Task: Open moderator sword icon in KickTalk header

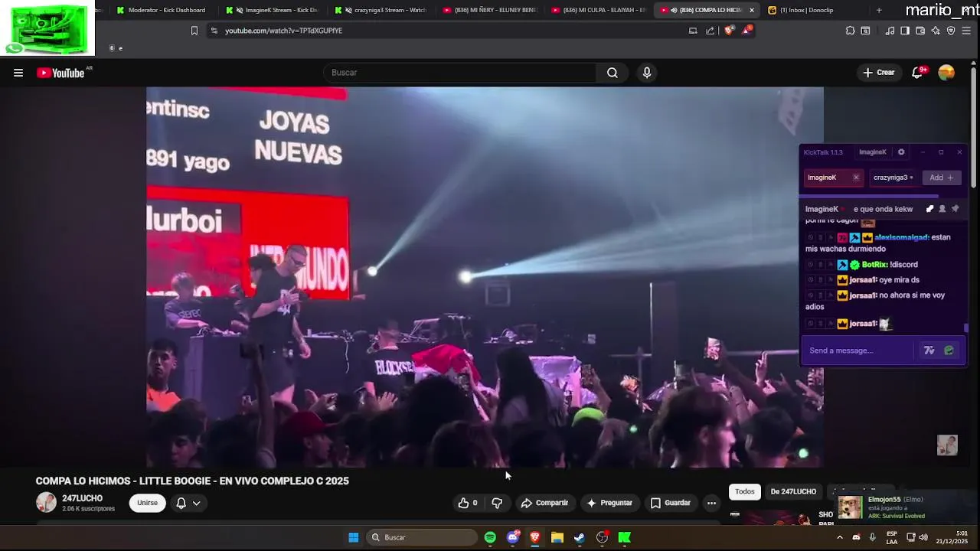Action: pyautogui.click(x=929, y=209)
